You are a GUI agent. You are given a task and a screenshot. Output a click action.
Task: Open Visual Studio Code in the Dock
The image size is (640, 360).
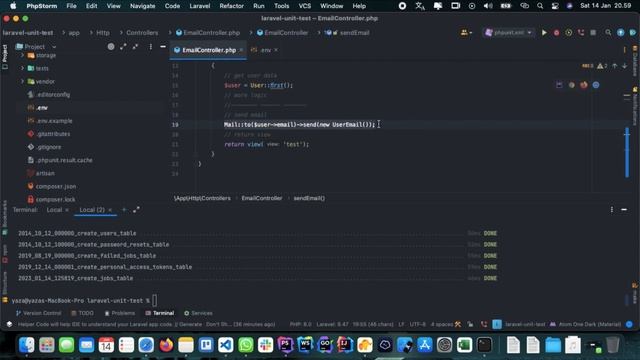pyautogui.click(x=226, y=345)
